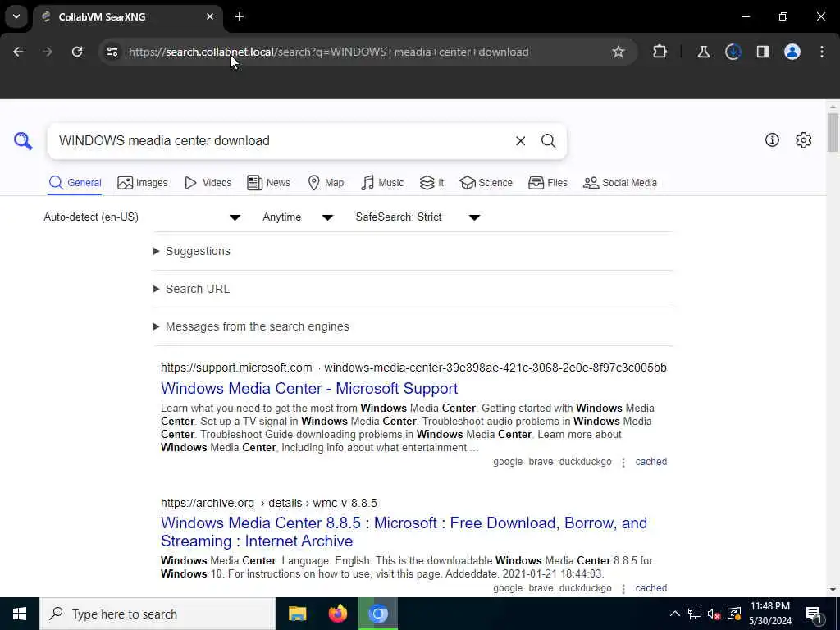Open SearXNG about info icon
The width and height of the screenshot is (840, 630).
[x=772, y=140]
